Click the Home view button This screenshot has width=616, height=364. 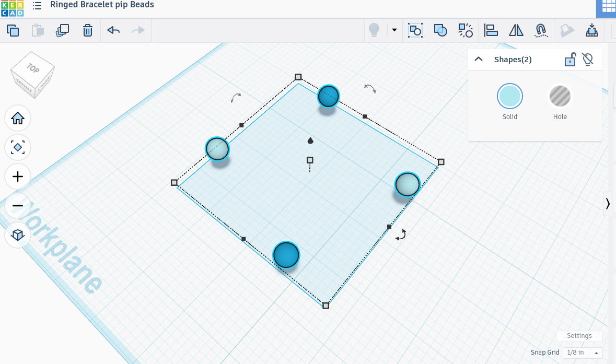(18, 118)
